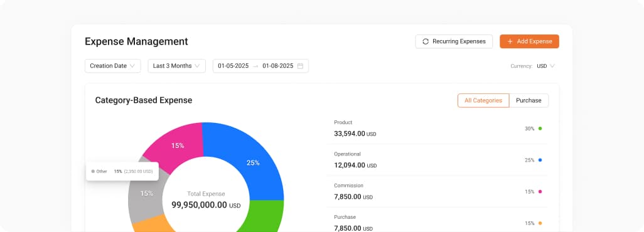644x232 pixels.
Task: Click the Category-Based Expense title
Action: (x=144, y=100)
